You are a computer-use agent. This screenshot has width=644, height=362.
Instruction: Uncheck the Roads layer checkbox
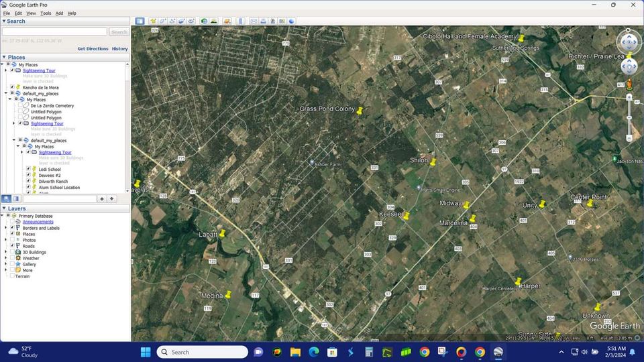coord(12,245)
